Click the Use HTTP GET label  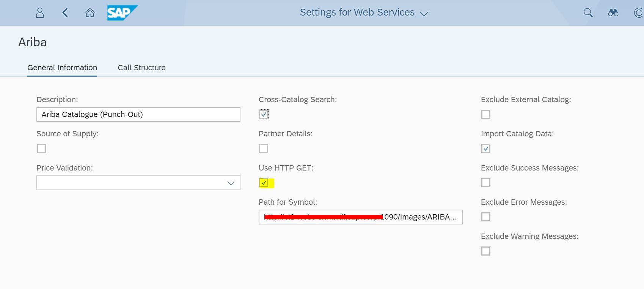286,168
